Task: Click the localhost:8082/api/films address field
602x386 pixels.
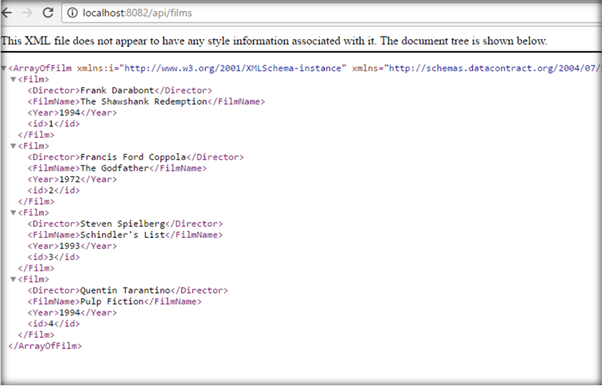Action: [332, 13]
